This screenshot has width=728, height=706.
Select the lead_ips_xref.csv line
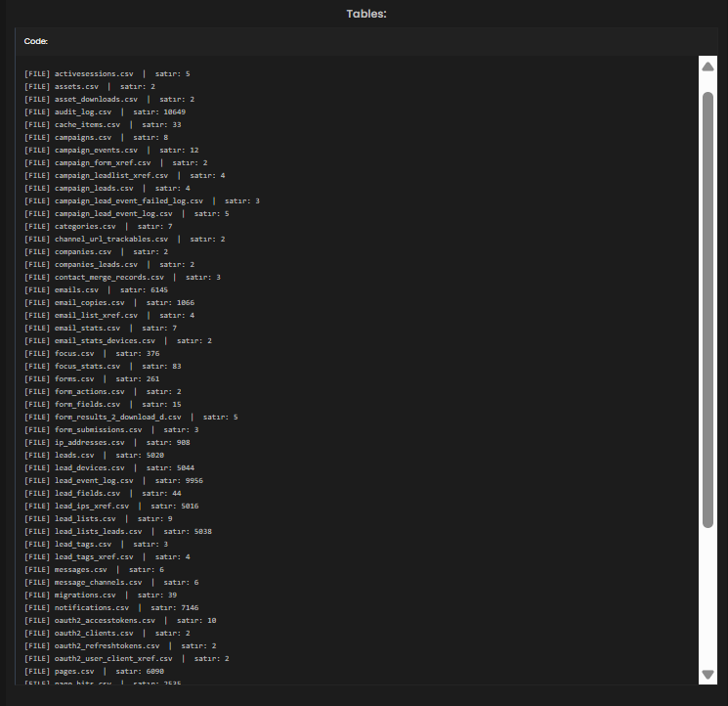(111, 507)
